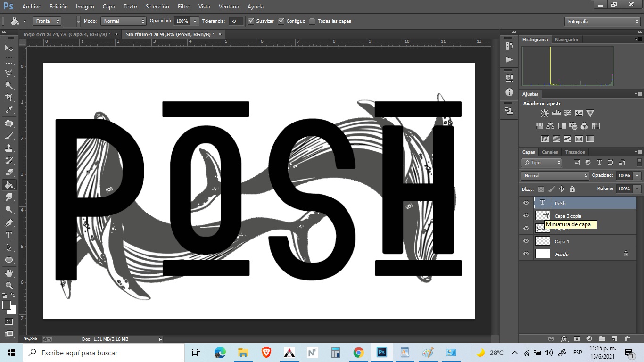Switch to the Navegador tab
This screenshot has width=644, height=362.
567,39
